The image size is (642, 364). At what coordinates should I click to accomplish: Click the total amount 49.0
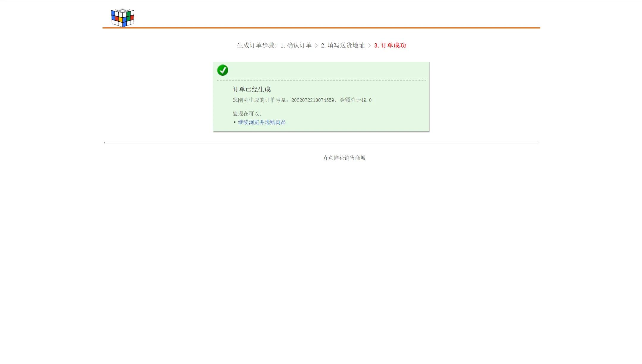coord(366,100)
